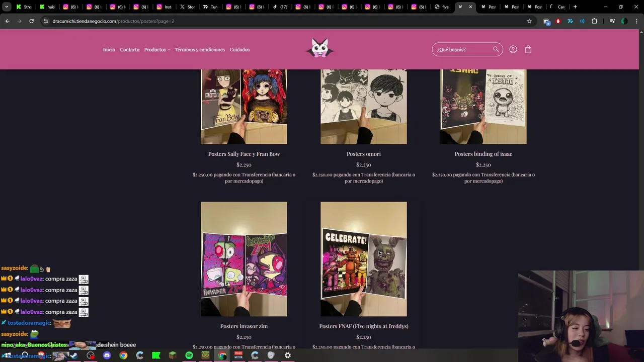Open Chrome extensions puzzle icon
Viewport: 644px width, 362px height.
point(595,21)
